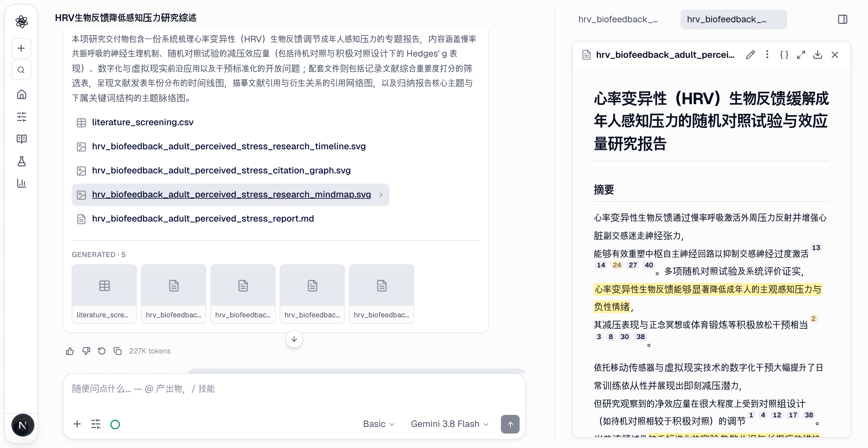Download the report file
The width and height of the screenshot is (868, 448).
point(817,54)
